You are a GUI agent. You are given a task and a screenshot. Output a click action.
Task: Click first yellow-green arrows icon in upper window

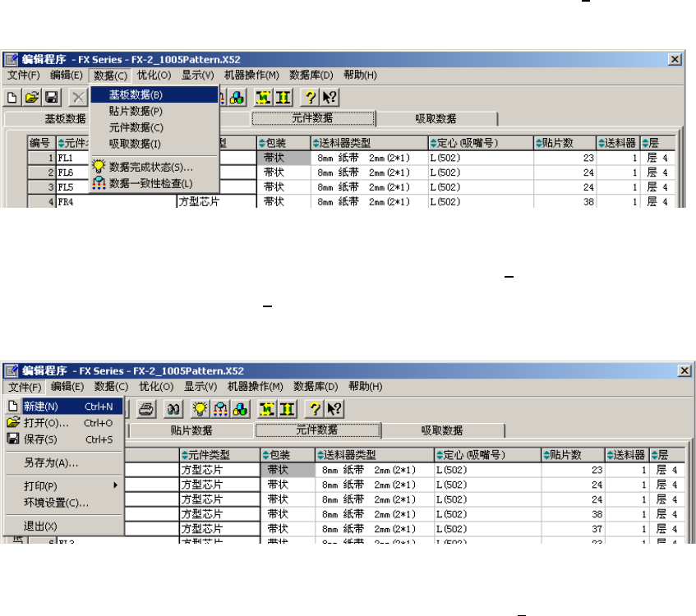pos(263,97)
